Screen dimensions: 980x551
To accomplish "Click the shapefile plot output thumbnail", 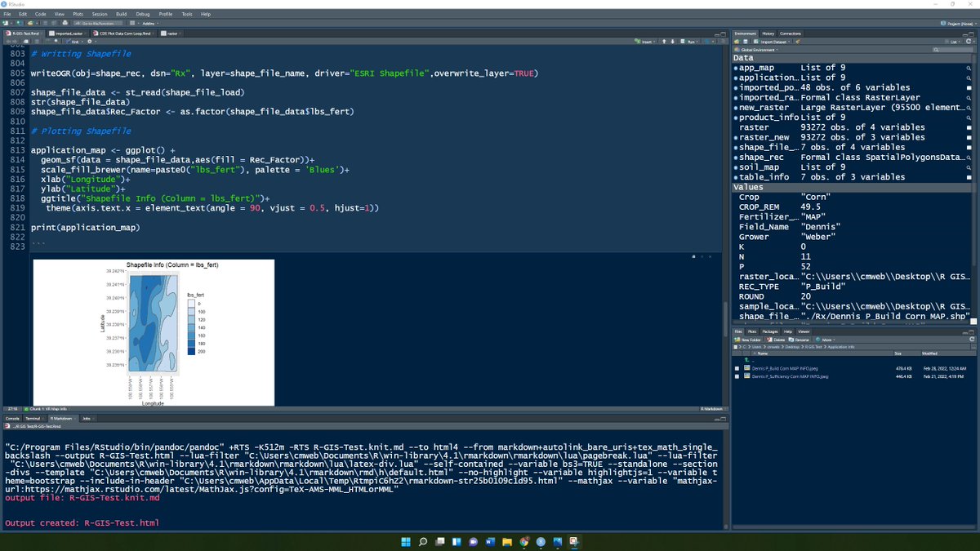I will pyautogui.click(x=153, y=332).
